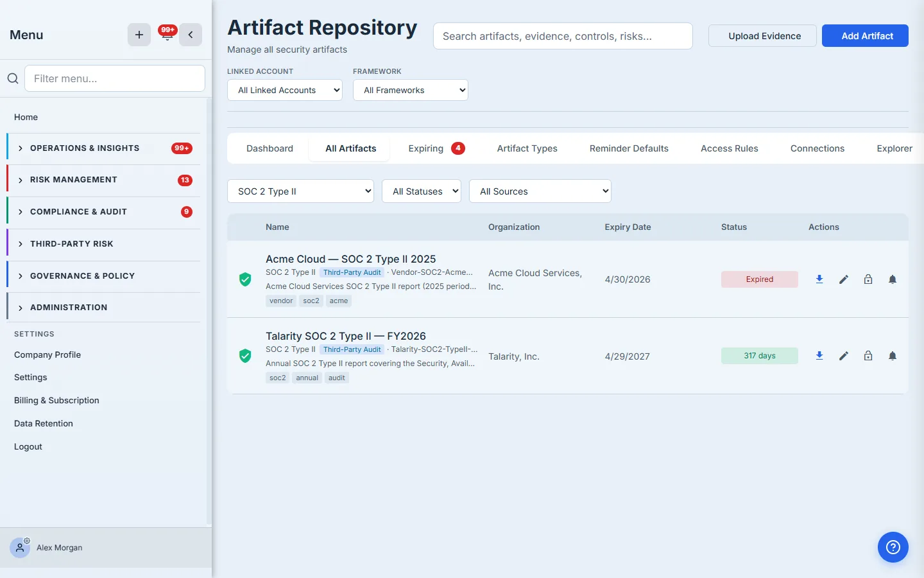Expand the Governance & Policy section
Screen dimensions: 924x578
click(x=103, y=276)
